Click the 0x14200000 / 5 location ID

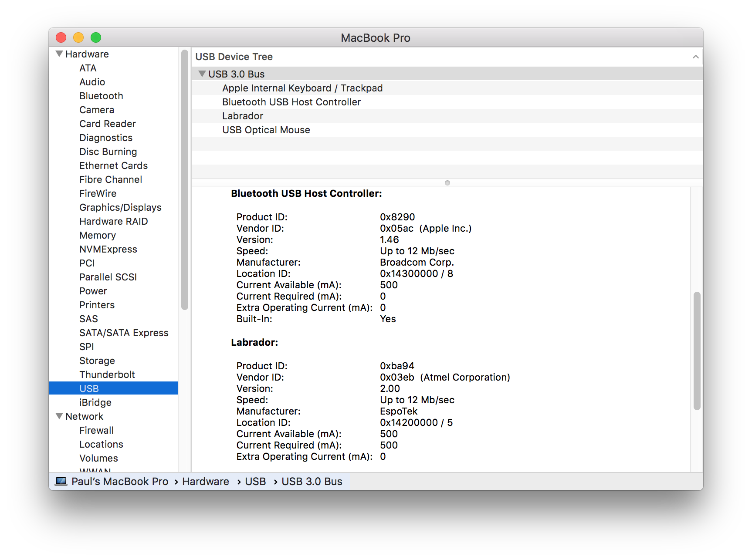[416, 423]
